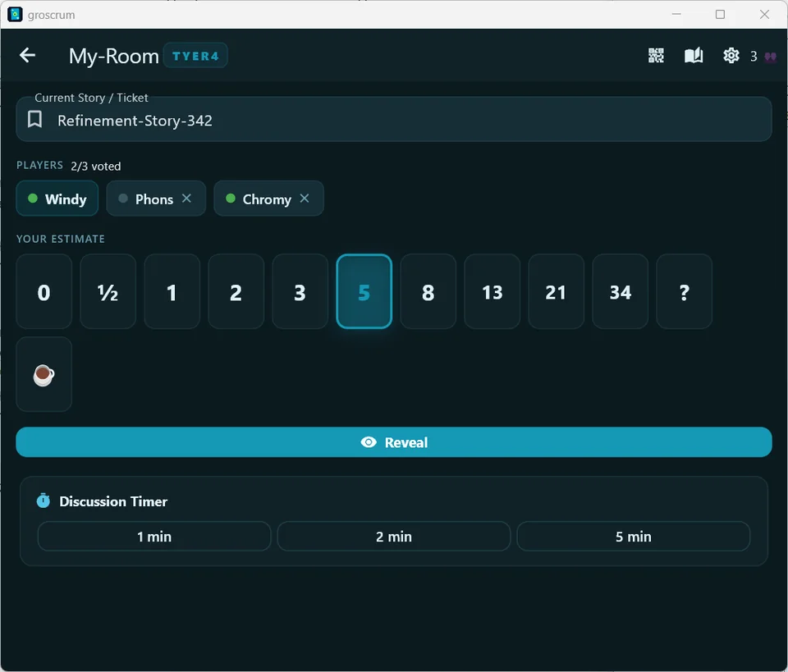This screenshot has height=672, width=788.
Task: Maximize the groscrum window
Action: coord(720,14)
